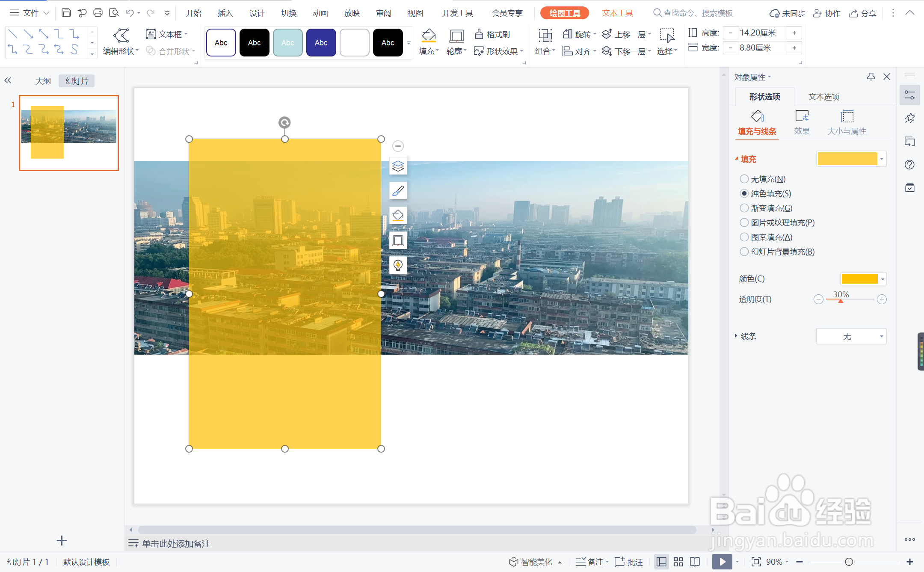Switch to Text Options (文本选项) panel tab
Image resolution: width=924 pixels, height=572 pixels.
(824, 97)
